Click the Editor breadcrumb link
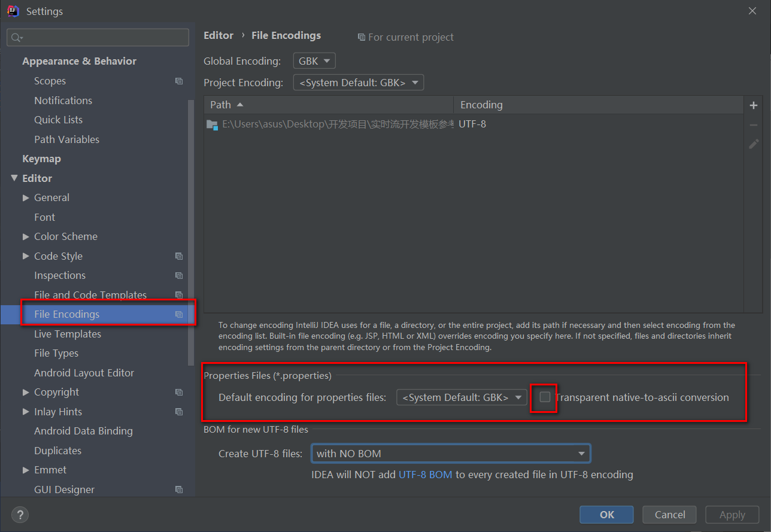This screenshot has height=532, width=771. pyautogui.click(x=218, y=35)
